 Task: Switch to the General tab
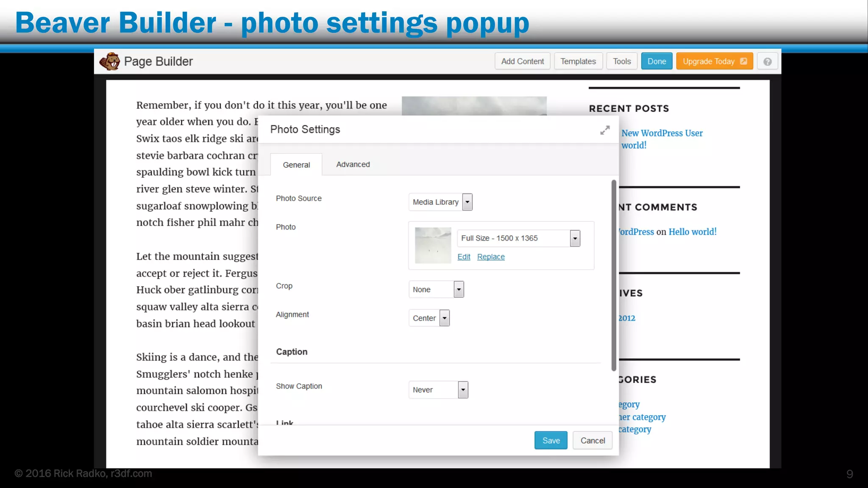[x=296, y=165]
